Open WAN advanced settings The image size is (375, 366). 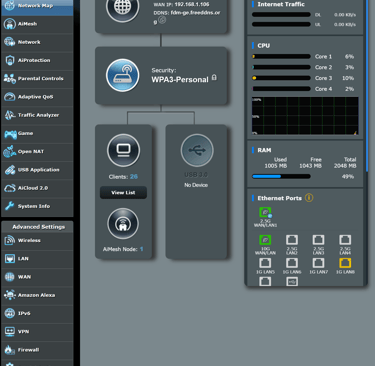click(x=37, y=277)
